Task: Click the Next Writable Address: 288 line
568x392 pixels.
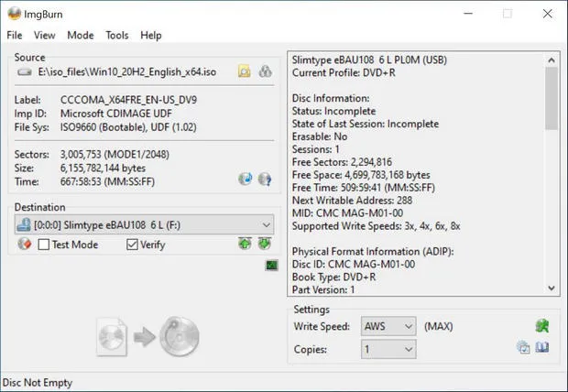Action: (352, 201)
